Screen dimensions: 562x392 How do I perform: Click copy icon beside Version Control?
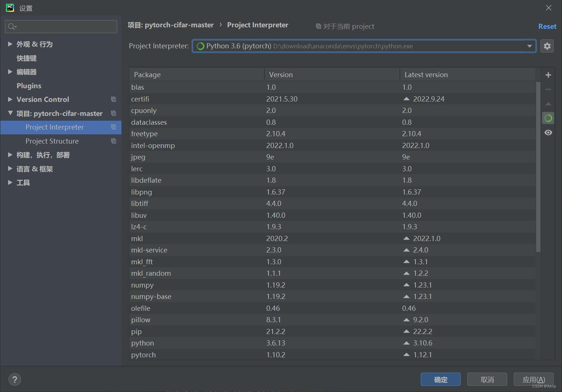(113, 99)
